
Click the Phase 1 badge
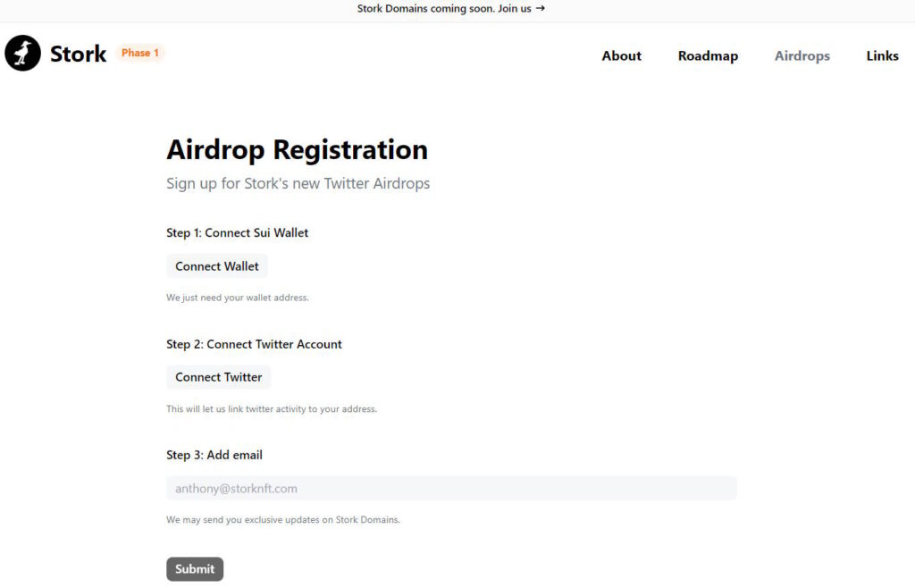(140, 53)
